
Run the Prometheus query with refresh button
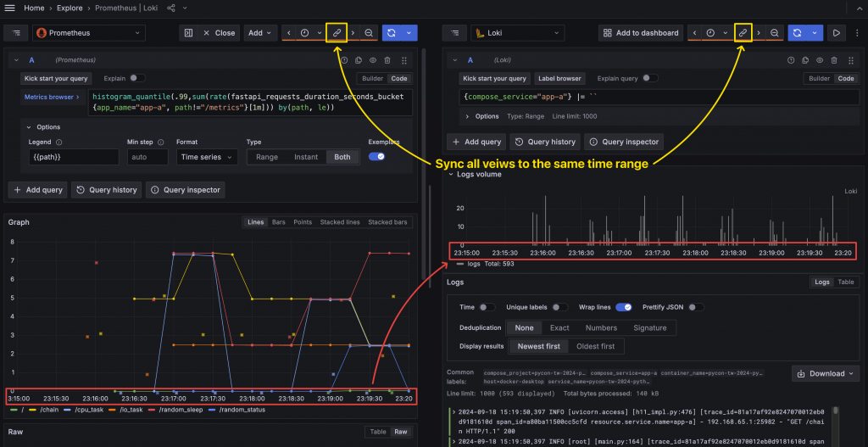click(x=391, y=33)
